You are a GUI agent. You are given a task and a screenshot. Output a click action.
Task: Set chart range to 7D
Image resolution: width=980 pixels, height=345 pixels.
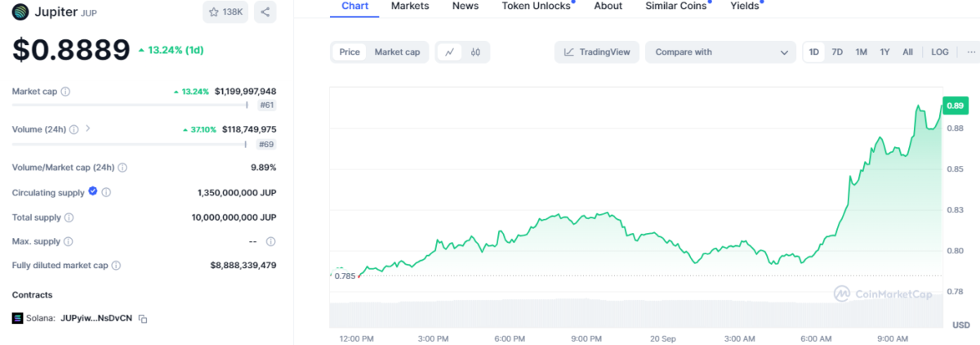click(x=837, y=52)
